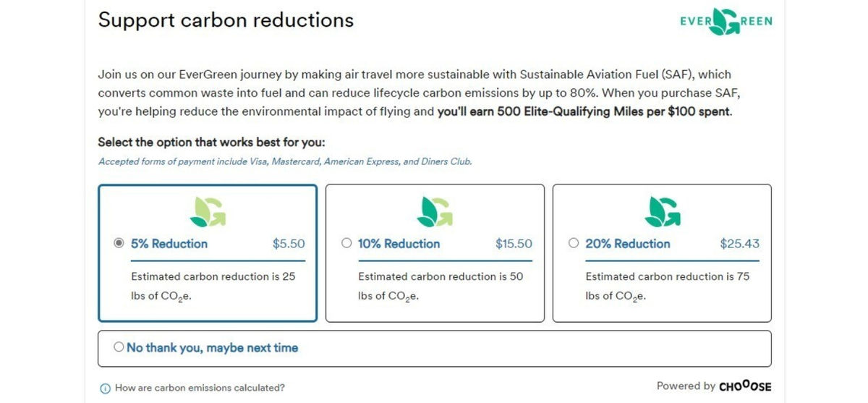Click the $25.43 price
This screenshot has width=868, height=403.
(x=739, y=244)
